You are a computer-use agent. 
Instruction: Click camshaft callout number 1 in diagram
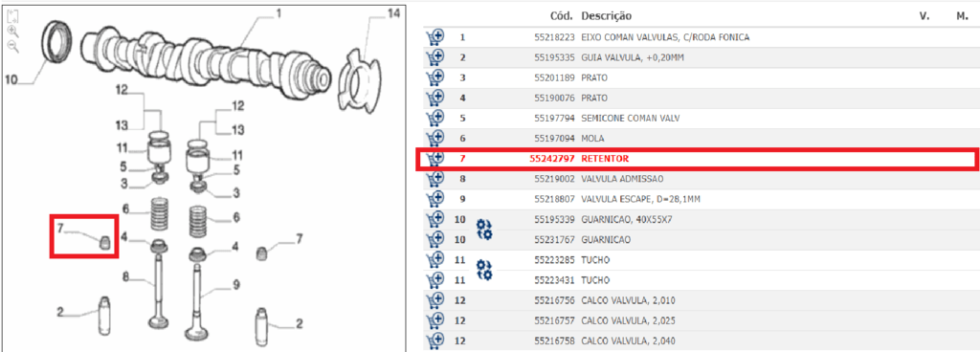coord(279,12)
